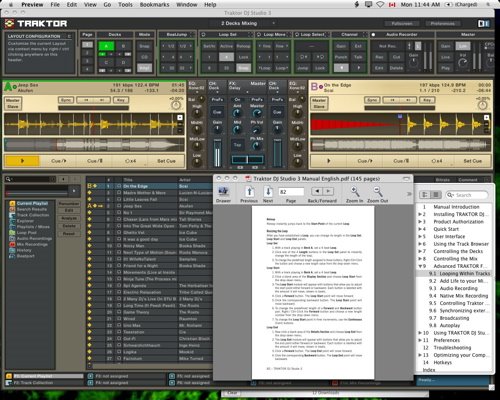This screenshot has height=400, width=500.
Task: Toggle deck B focus button in Decks panel
Action: click(123, 46)
